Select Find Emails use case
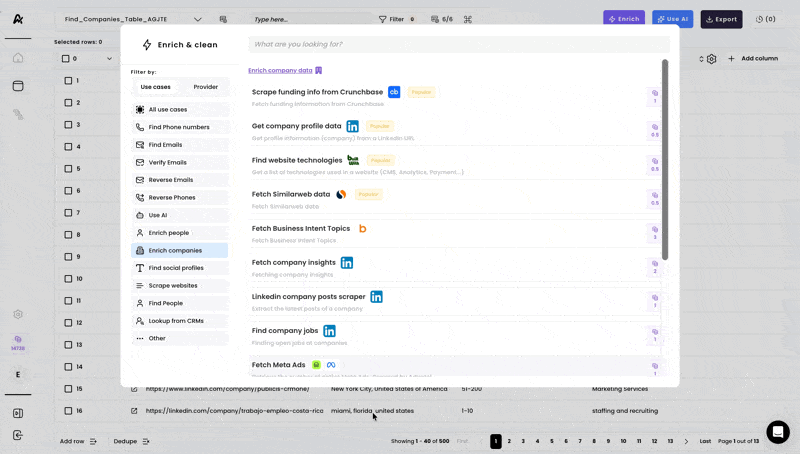 (x=180, y=145)
